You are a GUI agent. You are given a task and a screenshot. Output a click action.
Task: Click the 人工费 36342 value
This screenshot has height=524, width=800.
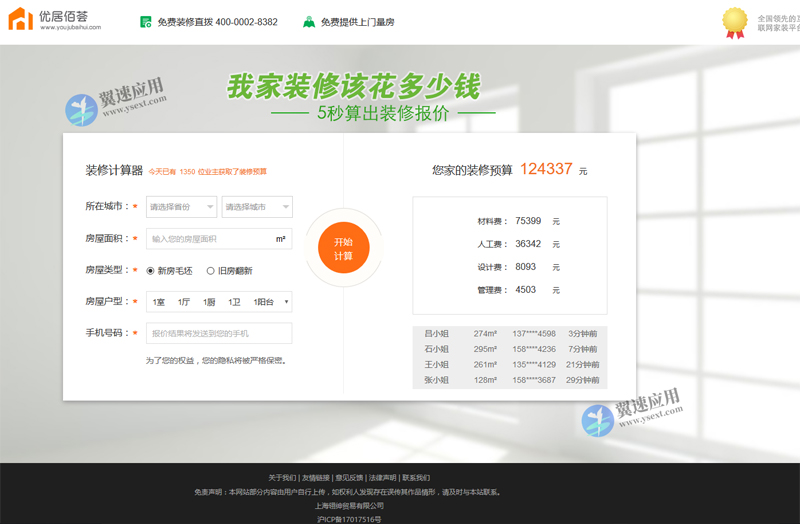click(528, 244)
